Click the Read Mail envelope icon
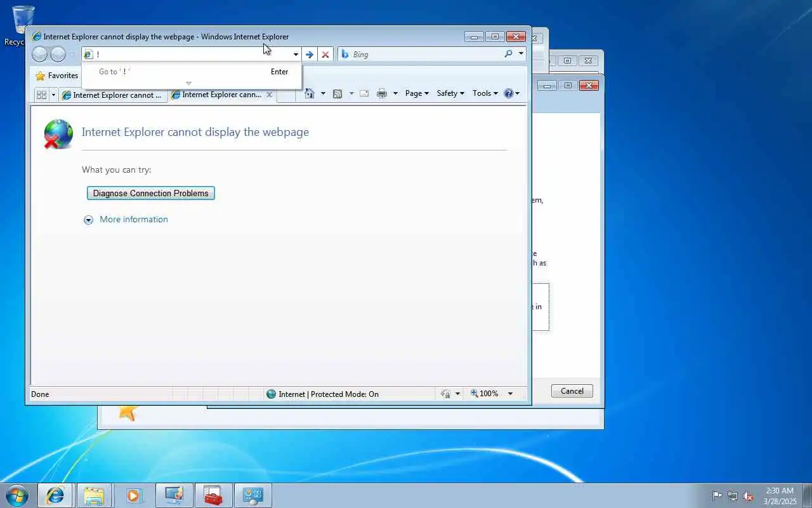 (x=364, y=93)
